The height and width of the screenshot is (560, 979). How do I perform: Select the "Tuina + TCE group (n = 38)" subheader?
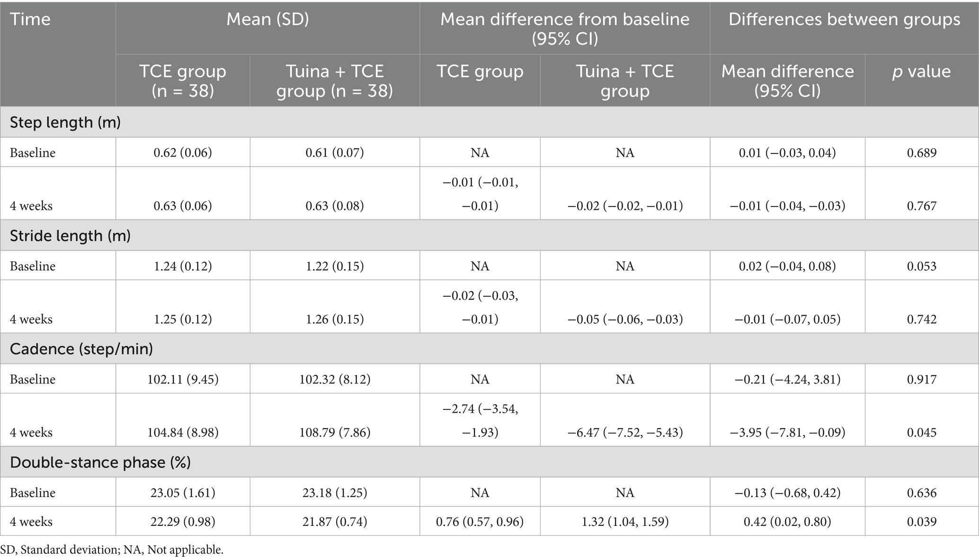point(335,80)
